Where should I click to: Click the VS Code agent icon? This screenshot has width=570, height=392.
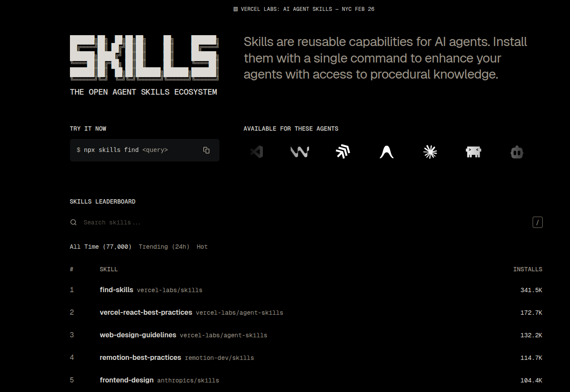(x=256, y=152)
